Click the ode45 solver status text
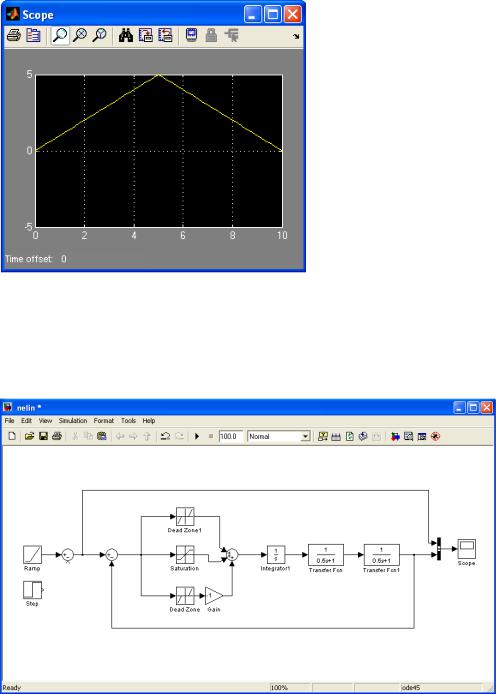The height and width of the screenshot is (694, 496). [x=411, y=688]
